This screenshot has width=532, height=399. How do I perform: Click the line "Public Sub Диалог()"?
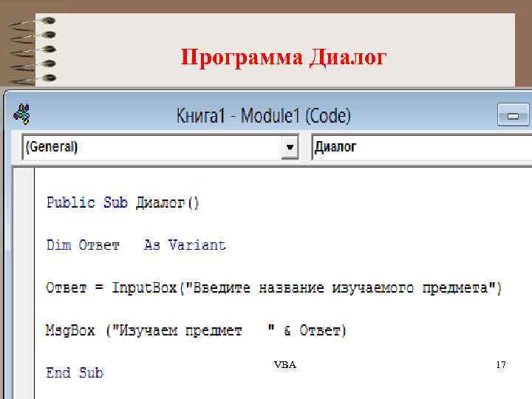123,203
